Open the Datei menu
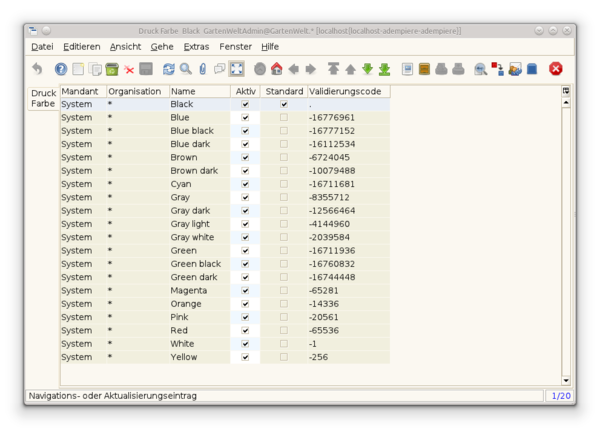The width and height of the screenshot is (600, 429). [42, 47]
